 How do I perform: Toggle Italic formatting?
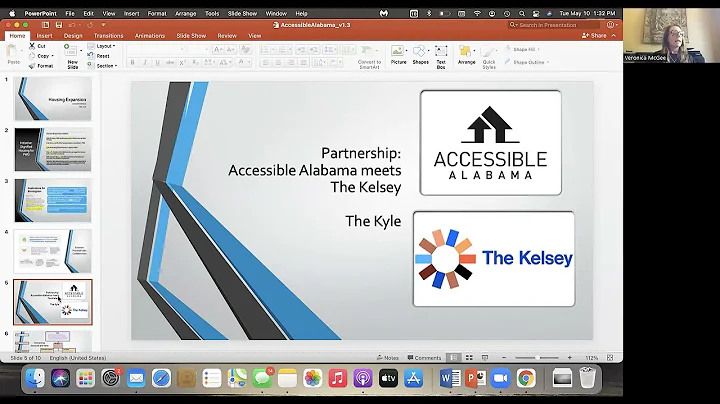tap(145, 62)
